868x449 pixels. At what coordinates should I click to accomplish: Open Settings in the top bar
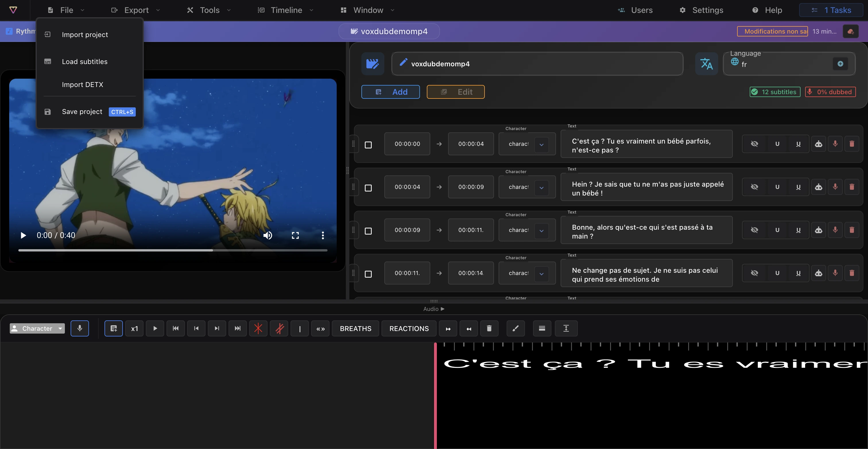[701, 10]
